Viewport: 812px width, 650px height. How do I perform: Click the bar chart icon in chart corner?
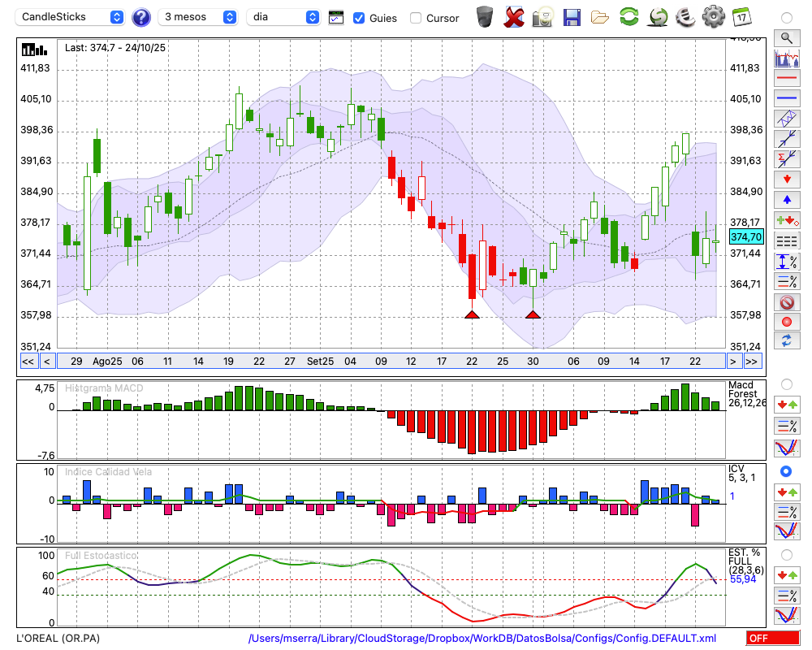click(34, 50)
